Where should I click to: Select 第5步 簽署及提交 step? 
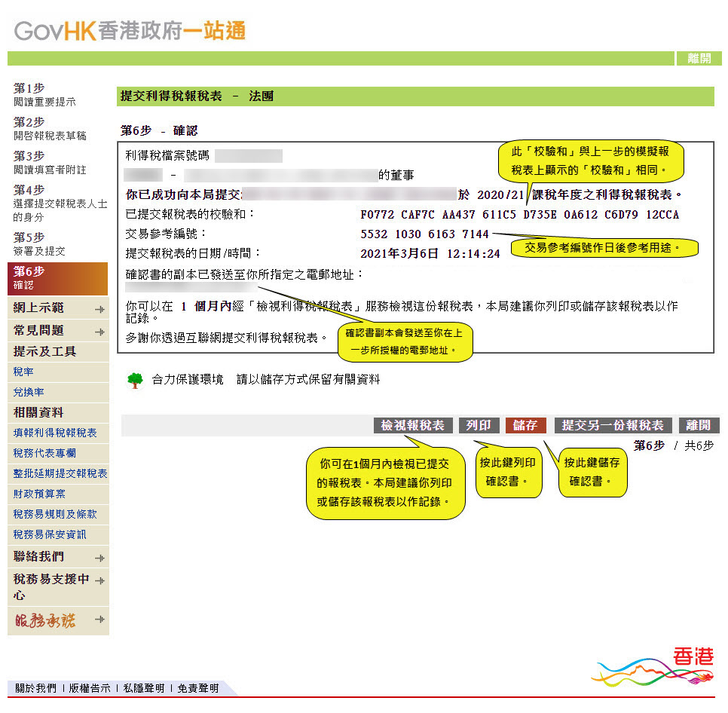[39, 244]
